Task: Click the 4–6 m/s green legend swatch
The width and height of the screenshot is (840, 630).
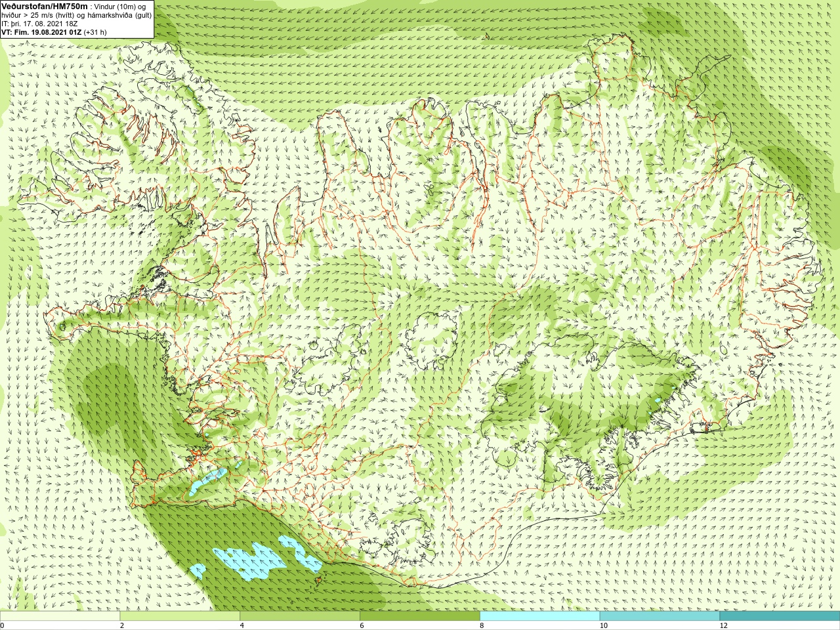Action: tap(300, 616)
